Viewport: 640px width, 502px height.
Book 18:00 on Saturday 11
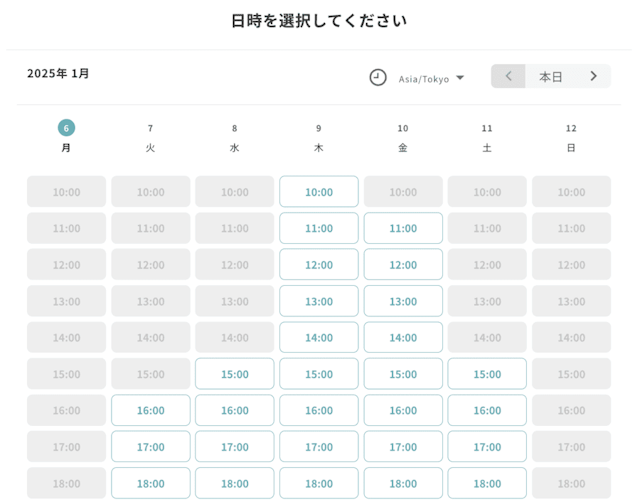tap(487, 483)
